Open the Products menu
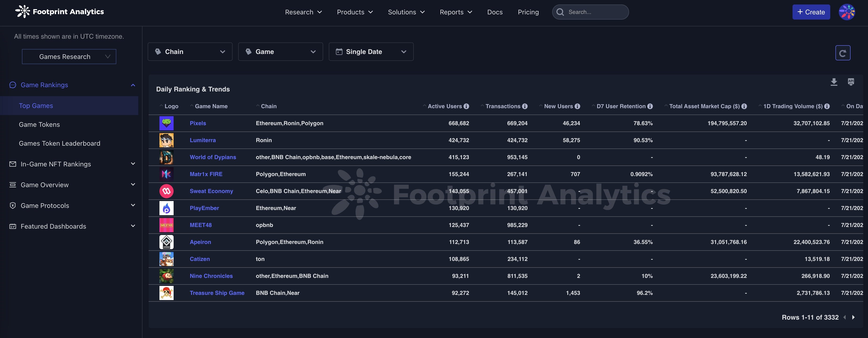Viewport: 868px width, 338px height. pyautogui.click(x=355, y=12)
